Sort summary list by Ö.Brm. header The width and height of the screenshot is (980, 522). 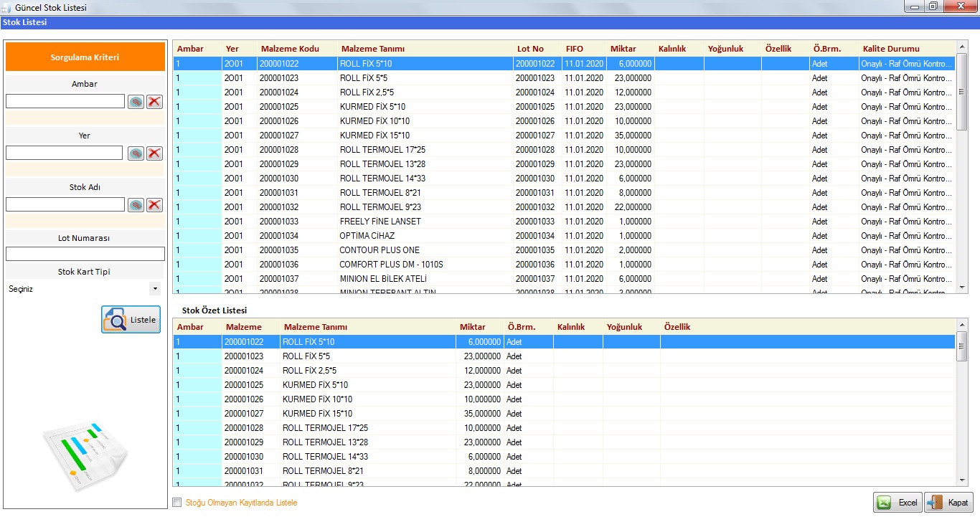tap(522, 327)
